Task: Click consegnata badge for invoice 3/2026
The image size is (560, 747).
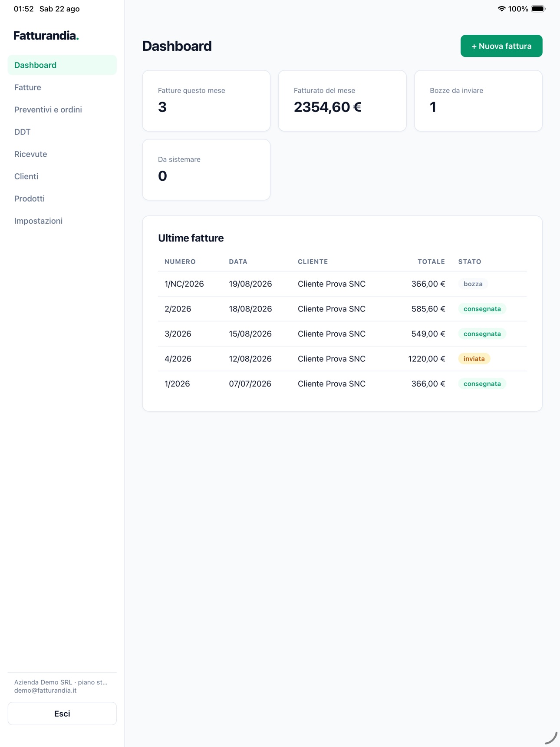Action: (x=482, y=334)
